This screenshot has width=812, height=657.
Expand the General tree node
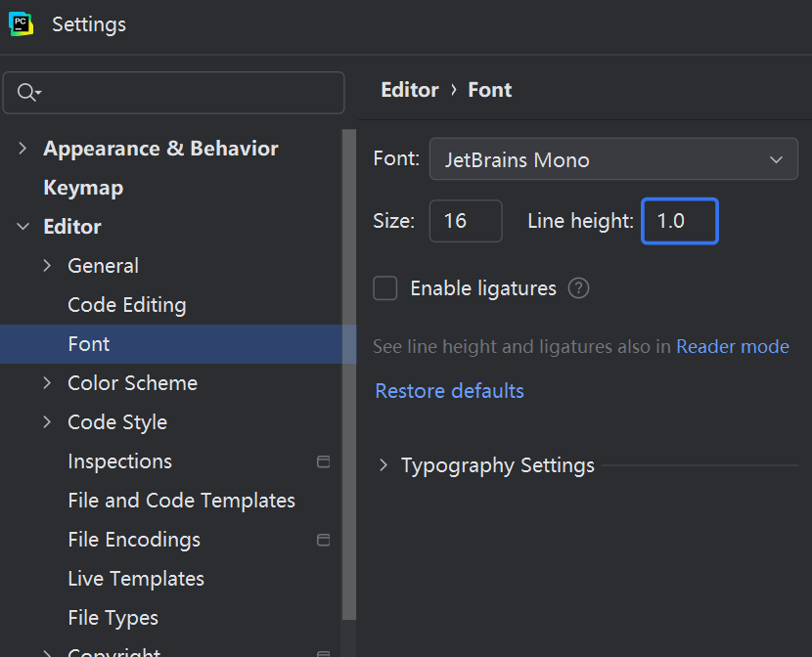(47, 266)
